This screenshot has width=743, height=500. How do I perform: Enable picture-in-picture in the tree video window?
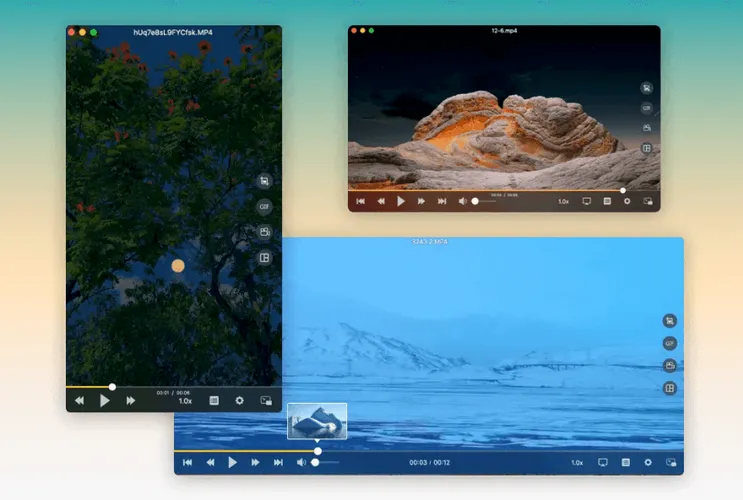(265, 400)
